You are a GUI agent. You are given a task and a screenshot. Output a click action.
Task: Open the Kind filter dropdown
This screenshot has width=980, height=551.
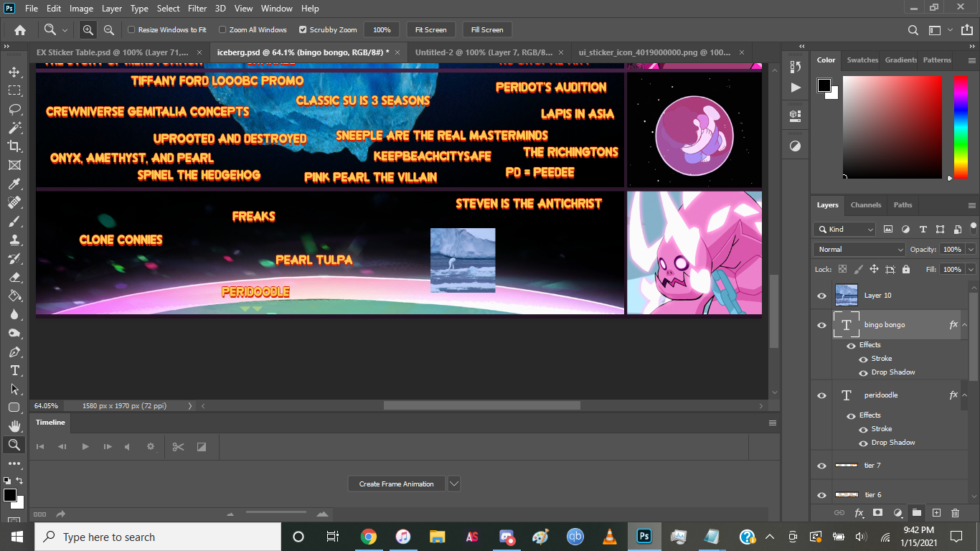(x=844, y=230)
